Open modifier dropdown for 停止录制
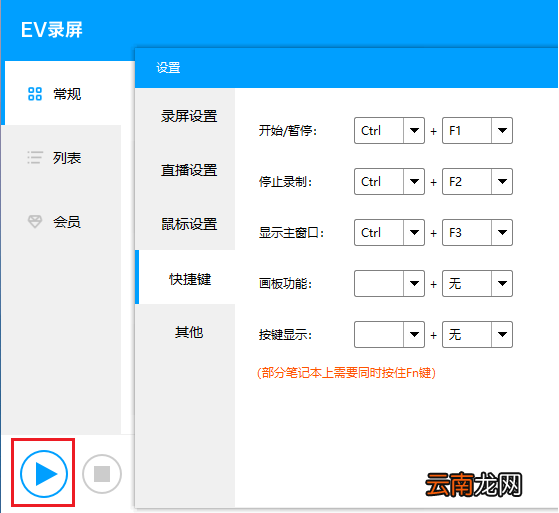The image size is (559, 513). [x=389, y=181]
